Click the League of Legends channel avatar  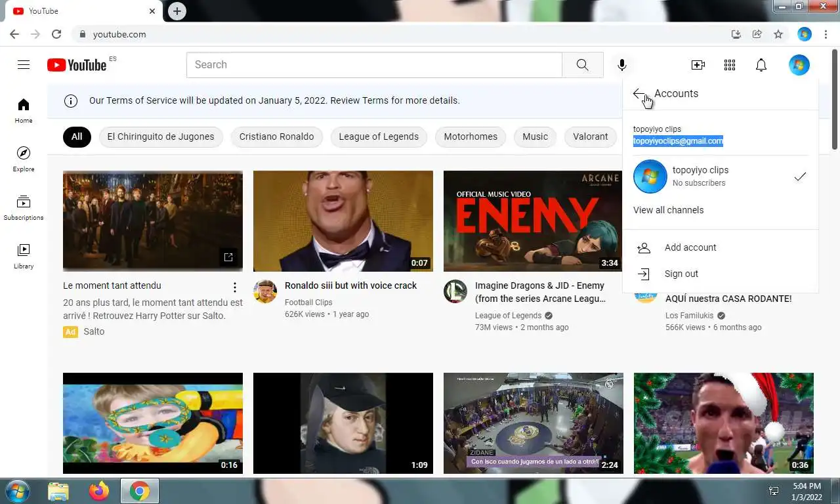pyautogui.click(x=455, y=291)
